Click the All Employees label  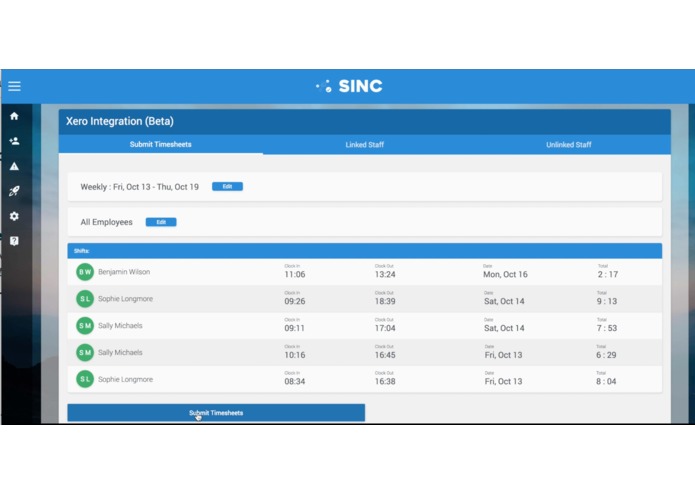(106, 222)
